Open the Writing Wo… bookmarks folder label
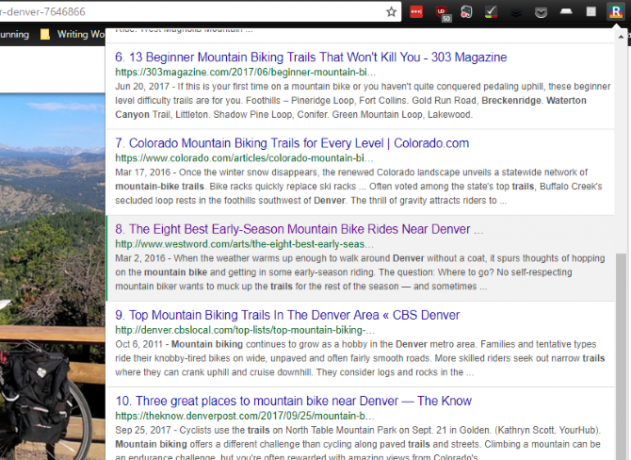 tap(80, 35)
